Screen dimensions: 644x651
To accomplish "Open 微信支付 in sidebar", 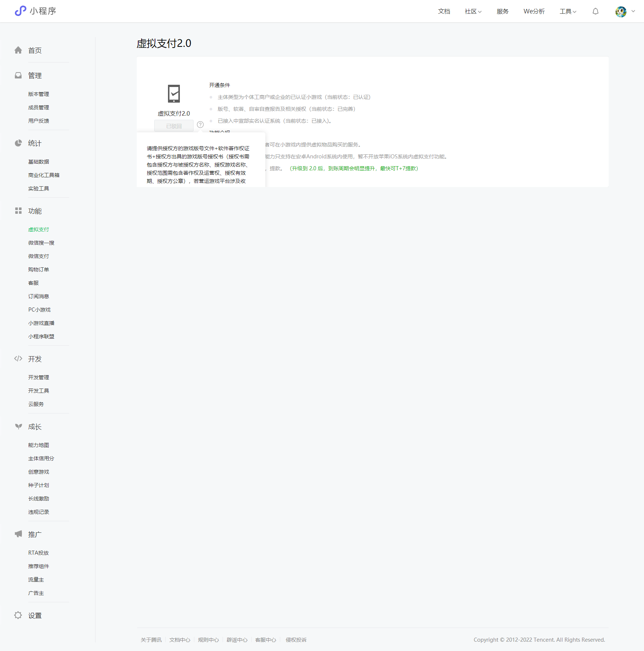I will tap(39, 256).
